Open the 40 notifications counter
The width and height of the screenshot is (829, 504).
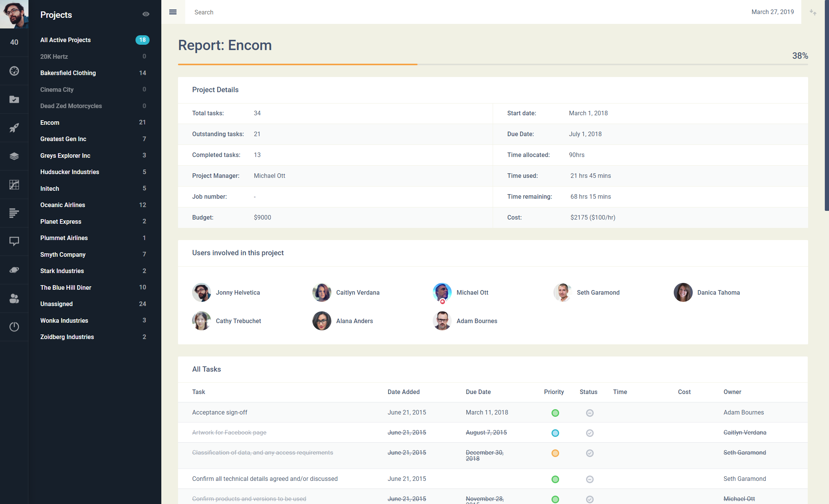[x=14, y=42]
